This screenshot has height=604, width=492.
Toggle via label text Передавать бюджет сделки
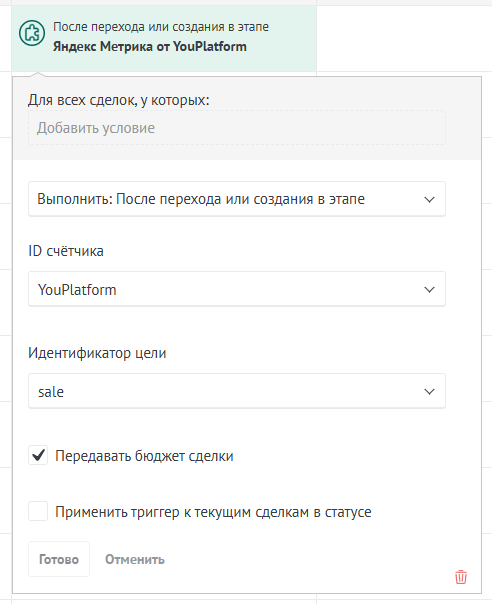[x=144, y=456]
